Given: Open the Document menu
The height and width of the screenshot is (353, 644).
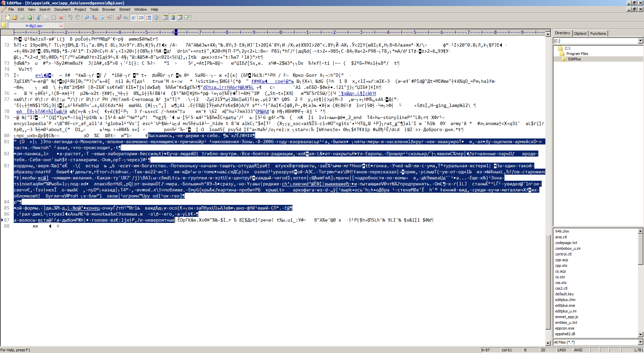Looking at the screenshot, I should coord(62,9).
